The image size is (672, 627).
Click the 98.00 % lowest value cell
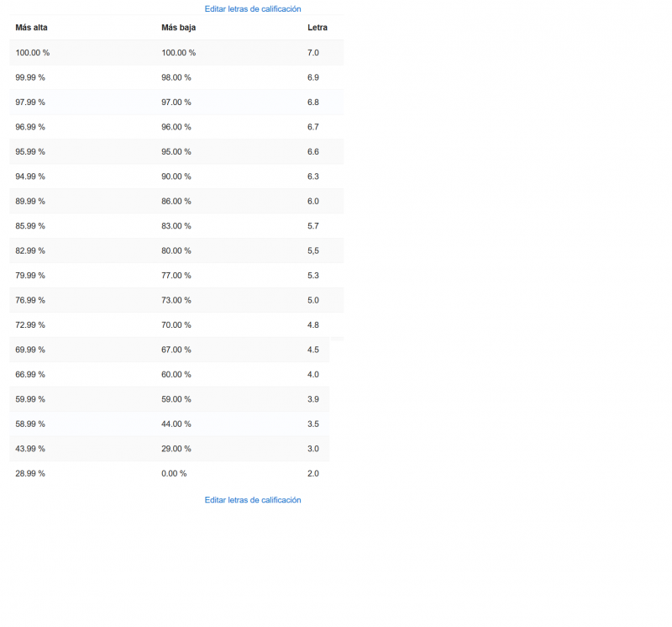click(176, 77)
